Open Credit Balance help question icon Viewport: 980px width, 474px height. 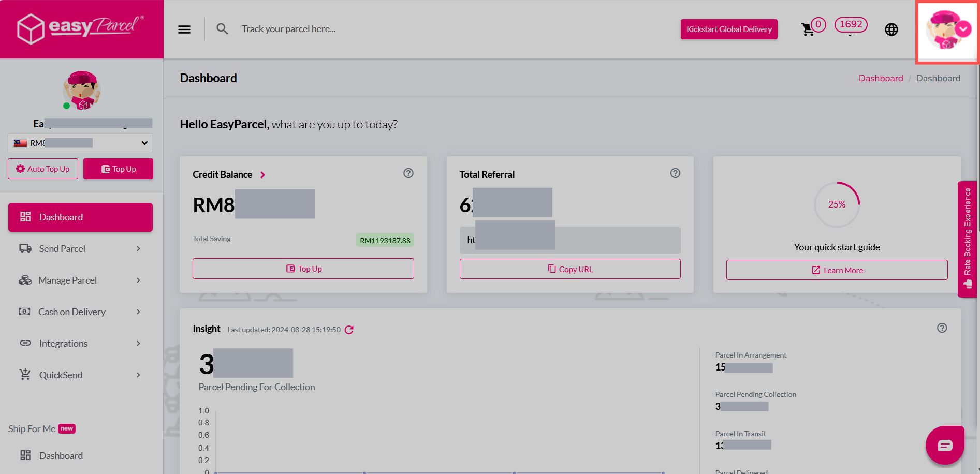point(408,173)
